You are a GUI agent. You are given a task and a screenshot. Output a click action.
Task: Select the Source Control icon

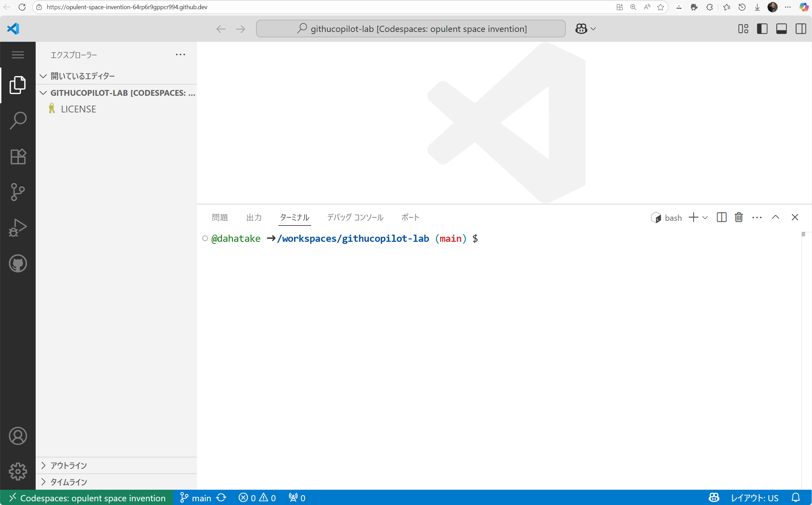[x=18, y=192]
